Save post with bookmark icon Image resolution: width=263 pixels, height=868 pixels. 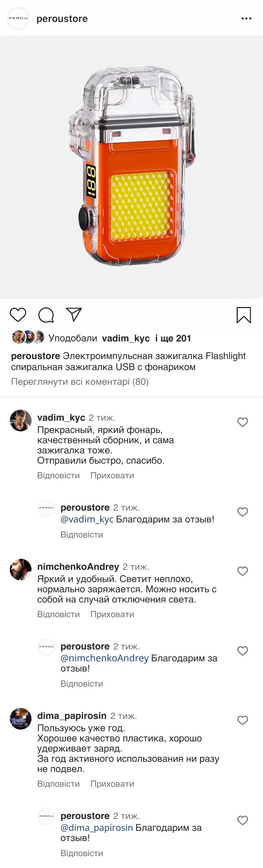pos(244,315)
